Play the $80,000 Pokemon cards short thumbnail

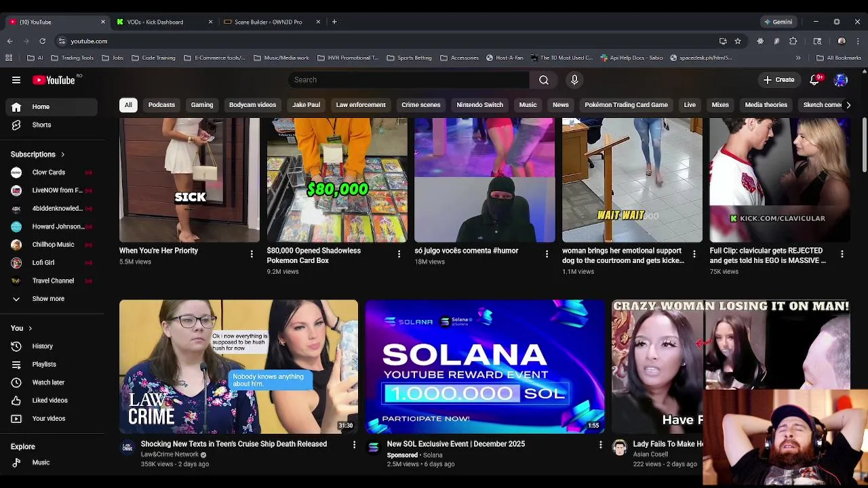click(337, 180)
